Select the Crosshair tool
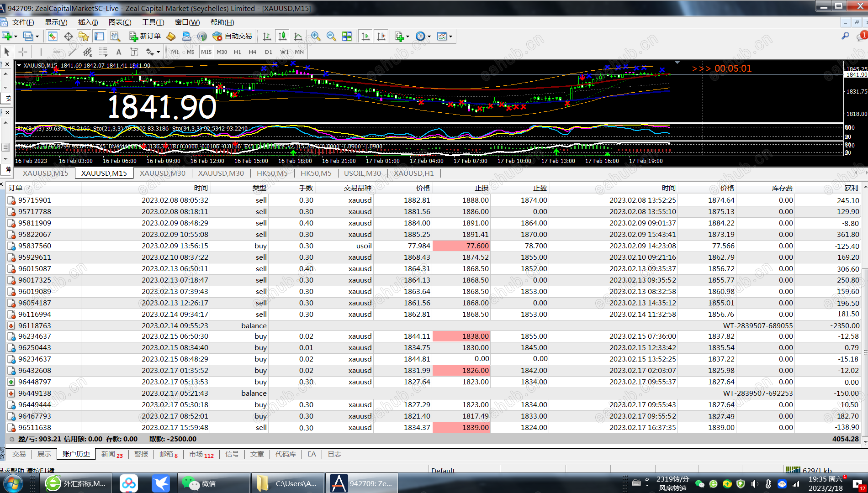Image resolution: width=868 pixels, height=493 pixels. 22,52
